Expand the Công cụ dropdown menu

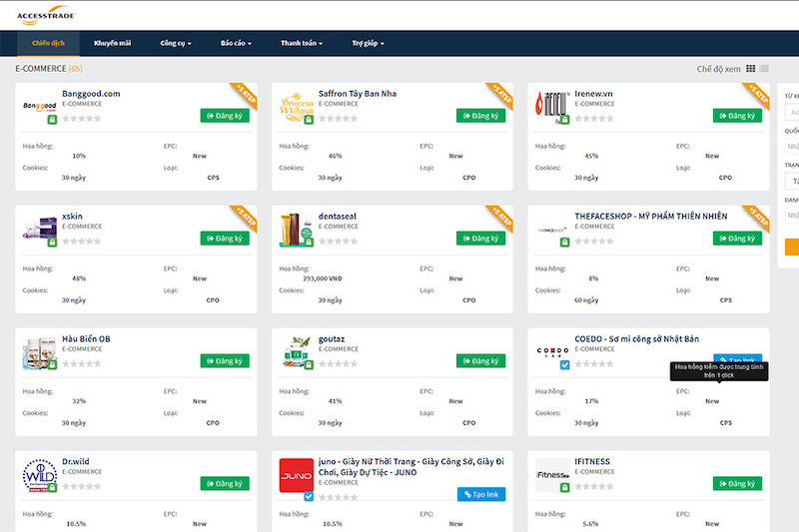coord(176,43)
